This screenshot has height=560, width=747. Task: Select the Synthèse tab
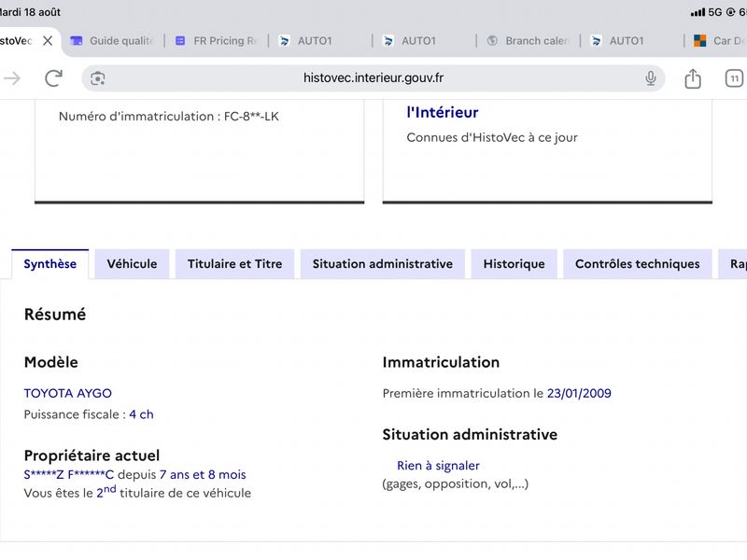(x=50, y=264)
